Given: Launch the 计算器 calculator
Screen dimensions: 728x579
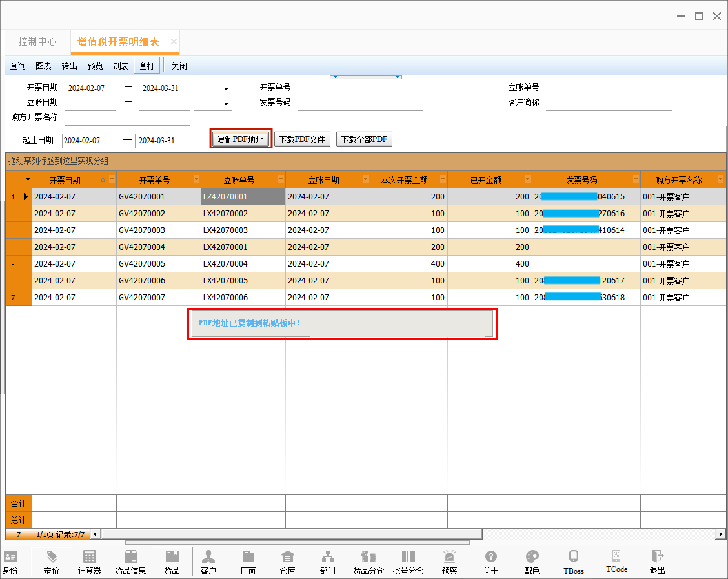Looking at the screenshot, I should pos(89,562).
